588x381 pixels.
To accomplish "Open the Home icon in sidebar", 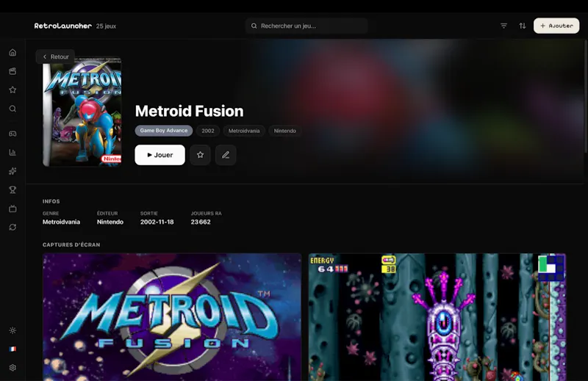I will coord(12,52).
